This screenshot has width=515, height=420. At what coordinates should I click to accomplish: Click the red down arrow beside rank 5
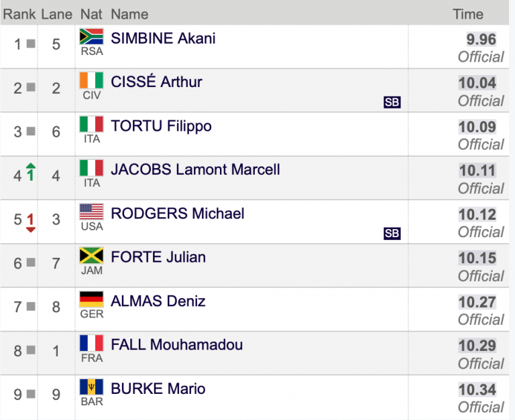31,223
